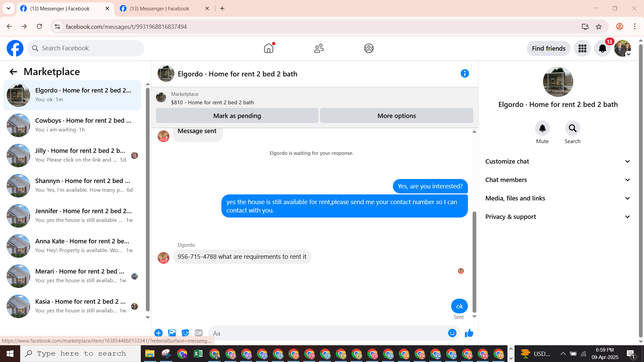
Task: Click the conversation list scrollbar
Action: [148, 199]
